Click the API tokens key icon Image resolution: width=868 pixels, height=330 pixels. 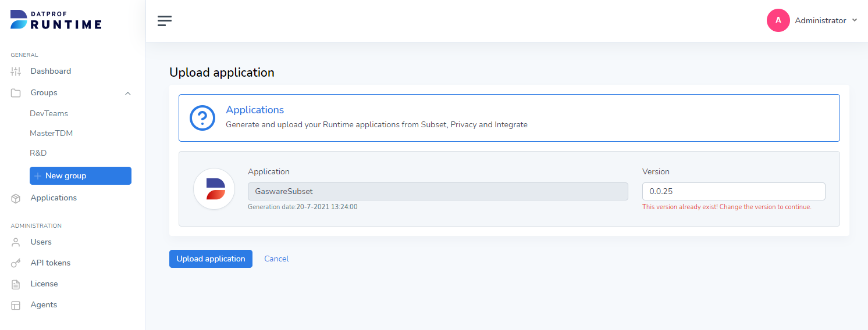pos(16,263)
